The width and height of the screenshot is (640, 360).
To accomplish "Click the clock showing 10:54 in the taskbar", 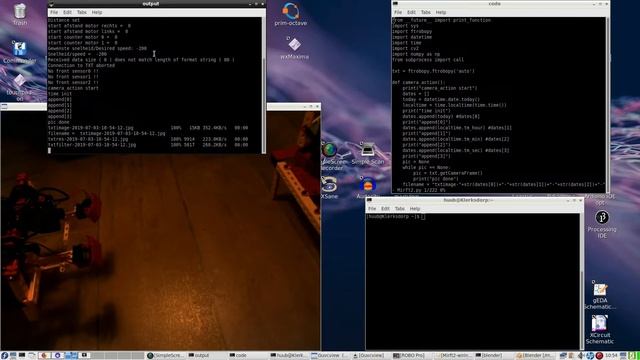I will point(611,356).
